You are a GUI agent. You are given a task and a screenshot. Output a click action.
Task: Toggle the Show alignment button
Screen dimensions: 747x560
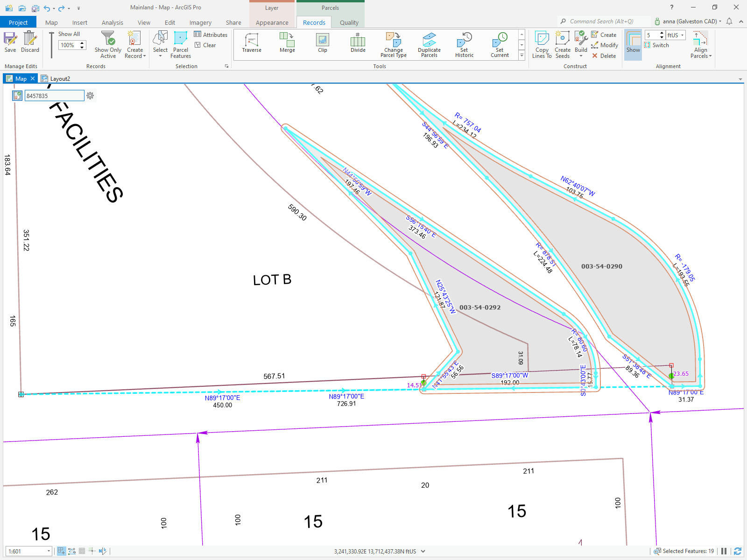point(633,45)
